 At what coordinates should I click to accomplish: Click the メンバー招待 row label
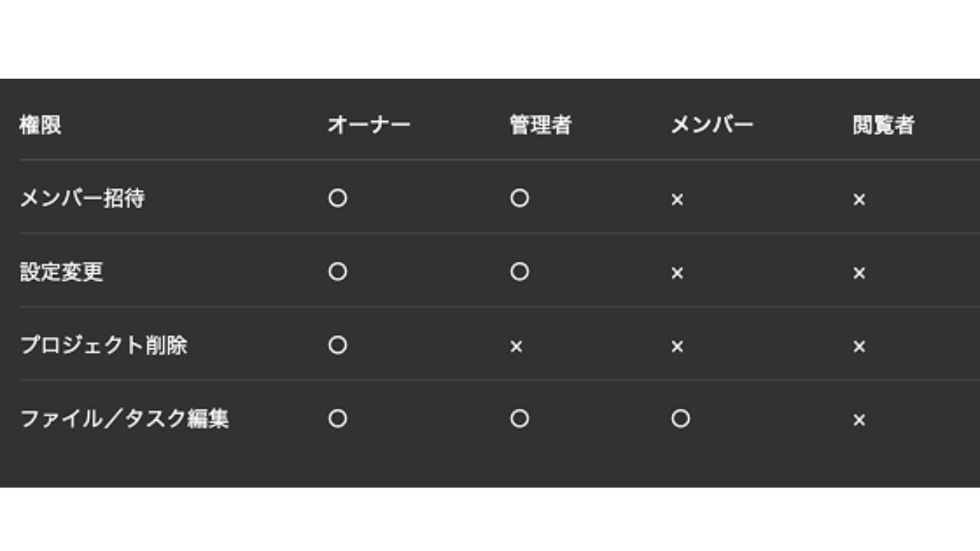click(82, 199)
